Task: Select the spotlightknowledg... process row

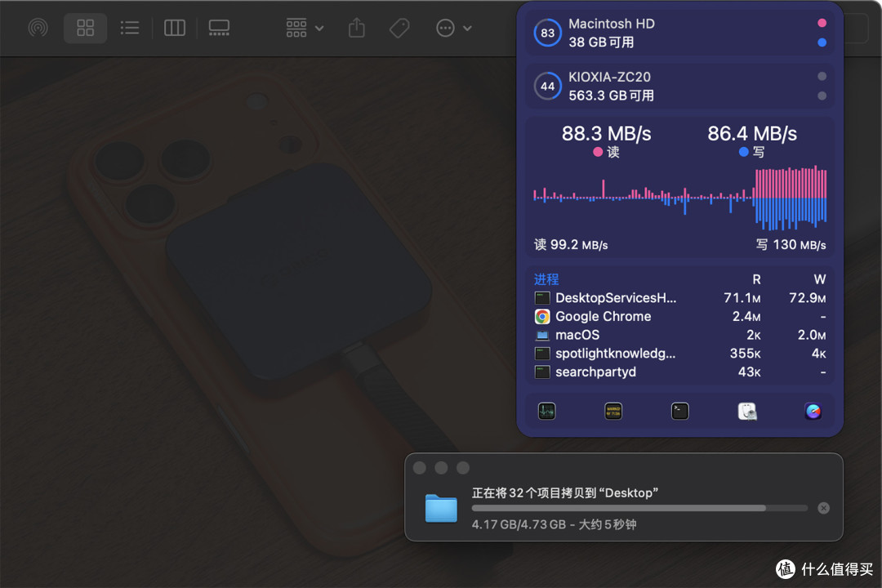Action: pyautogui.click(x=679, y=354)
